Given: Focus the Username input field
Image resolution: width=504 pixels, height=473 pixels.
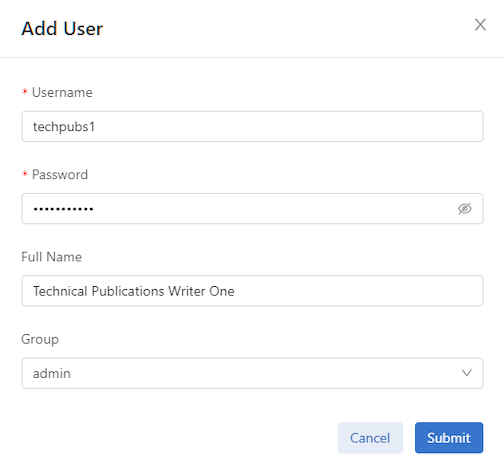Looking at the screenshot, I should [252, 126].
